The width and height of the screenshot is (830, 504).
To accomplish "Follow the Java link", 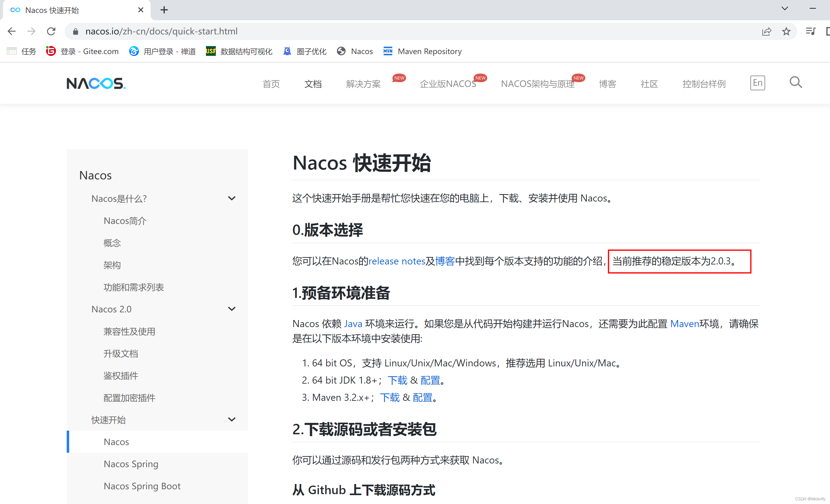I will coord(353,324).
